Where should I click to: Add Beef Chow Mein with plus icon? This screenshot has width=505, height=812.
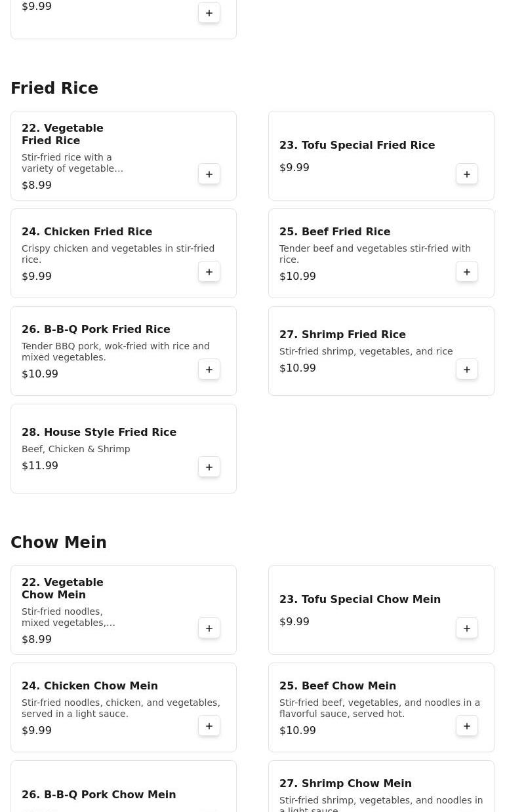click(x=467, y=726)
